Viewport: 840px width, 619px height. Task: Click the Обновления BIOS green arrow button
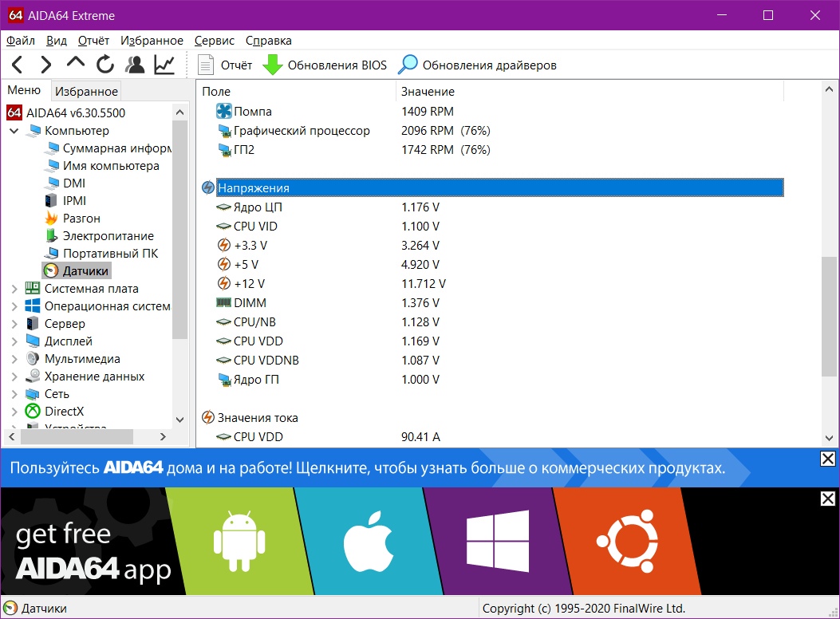coord(325,65)
